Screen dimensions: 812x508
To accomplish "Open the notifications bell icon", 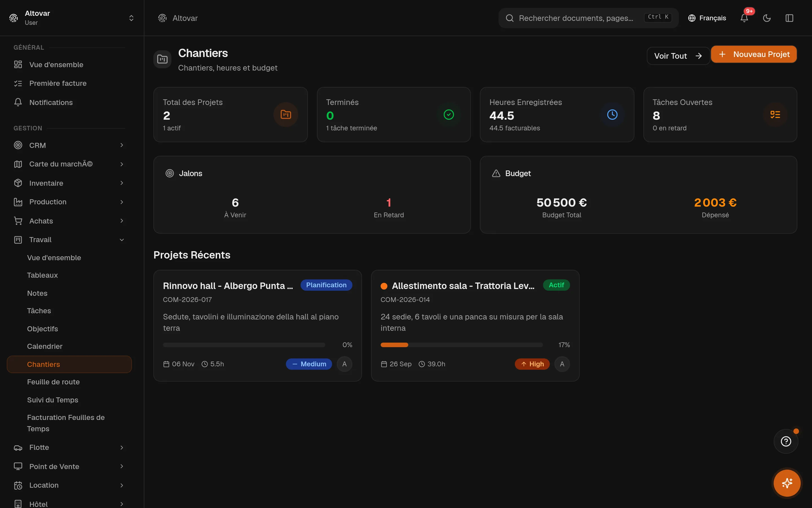I will [x=744, y=18].
